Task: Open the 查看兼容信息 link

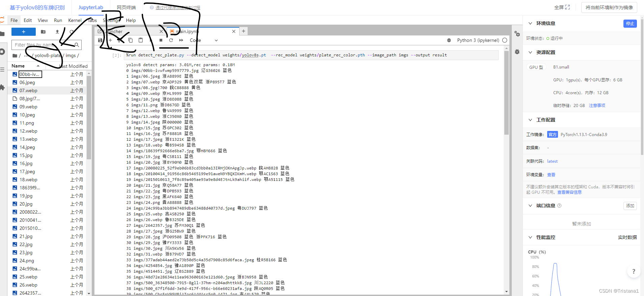Action: [569, 192]
